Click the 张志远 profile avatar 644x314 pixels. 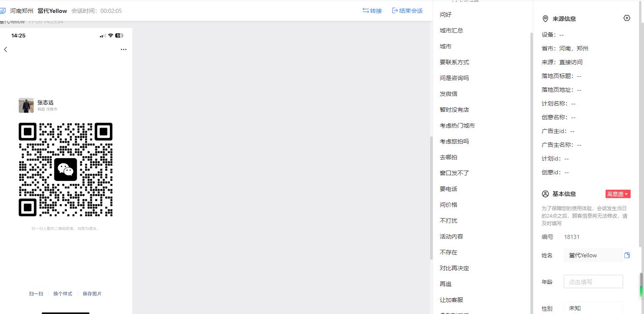(26, 106)
